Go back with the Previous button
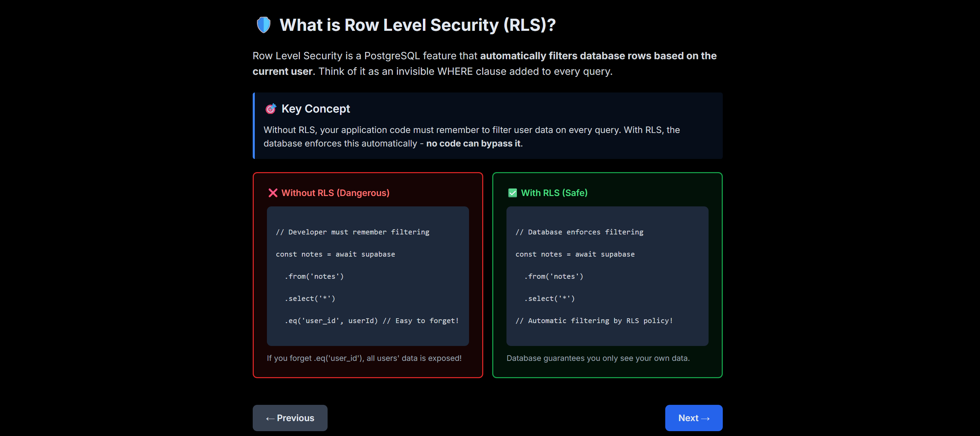 coord(290,418)
